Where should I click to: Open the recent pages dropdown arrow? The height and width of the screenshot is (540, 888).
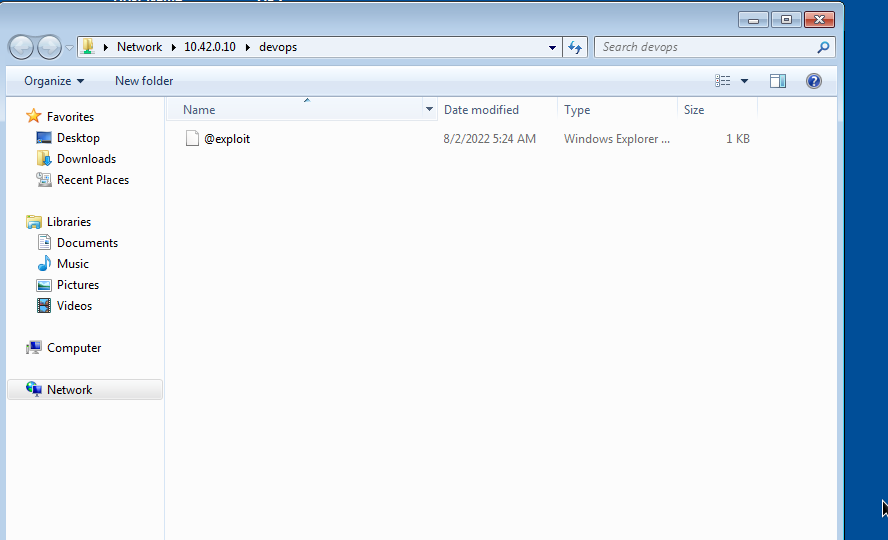pyautogui.click(x=69, y=48)
